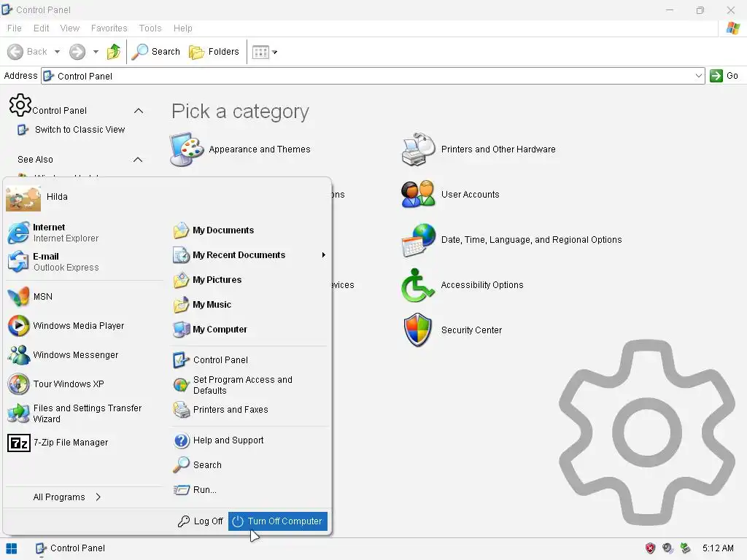The width and height of the screenshot is (747, 560).
Task: Expand the Address bar dropdown
Action: coord(698,76)
